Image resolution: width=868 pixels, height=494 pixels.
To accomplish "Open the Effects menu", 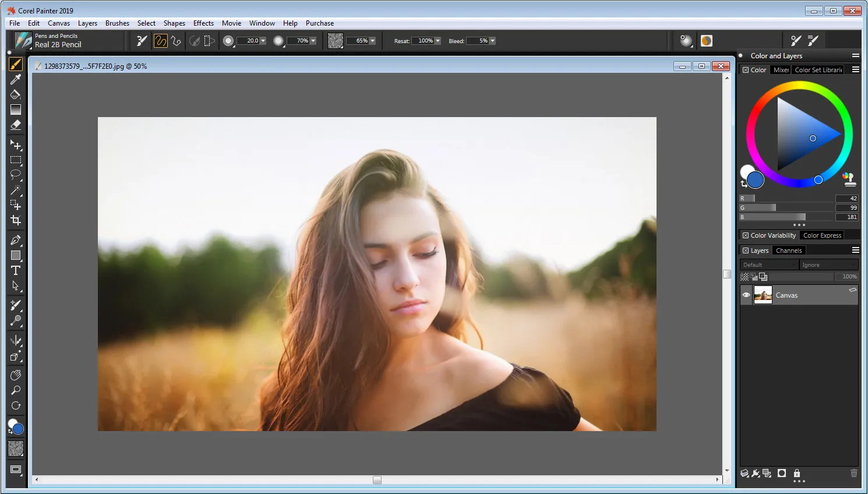I will click(203, 23).
